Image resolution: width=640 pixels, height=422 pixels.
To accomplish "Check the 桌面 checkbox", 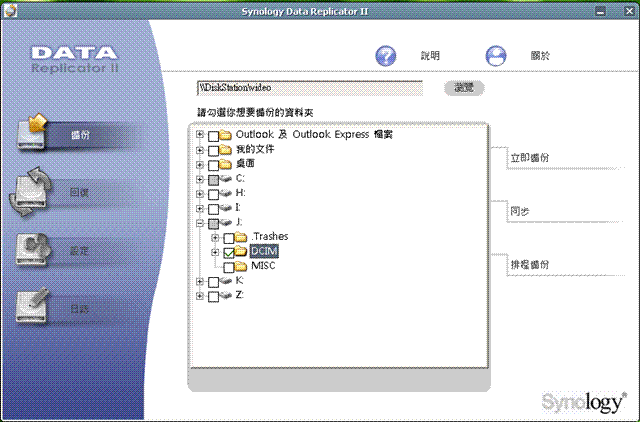I will point(213,165).
